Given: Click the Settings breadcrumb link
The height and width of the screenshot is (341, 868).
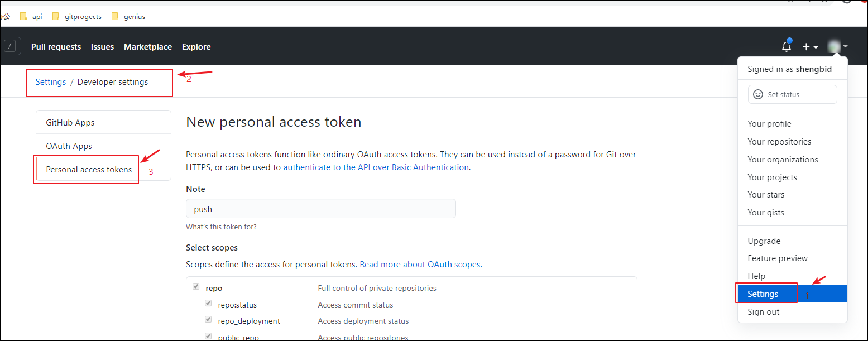Looking at the screenshot, I should [50, 81].
